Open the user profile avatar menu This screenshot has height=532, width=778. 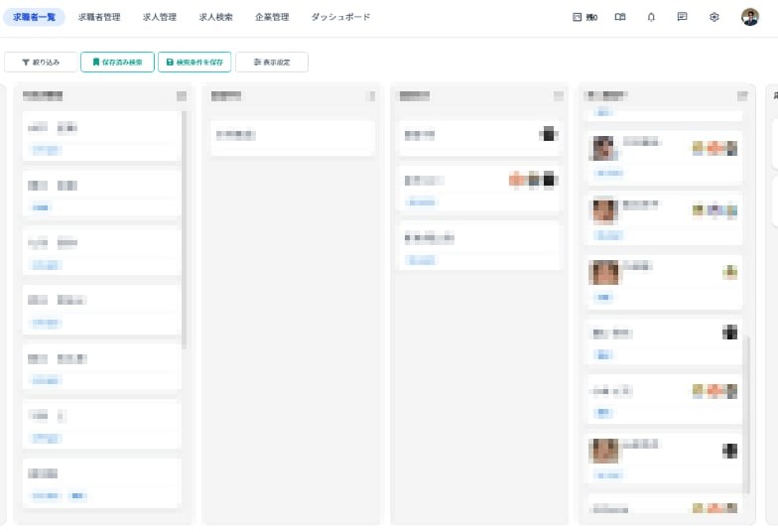coord(750,17)
